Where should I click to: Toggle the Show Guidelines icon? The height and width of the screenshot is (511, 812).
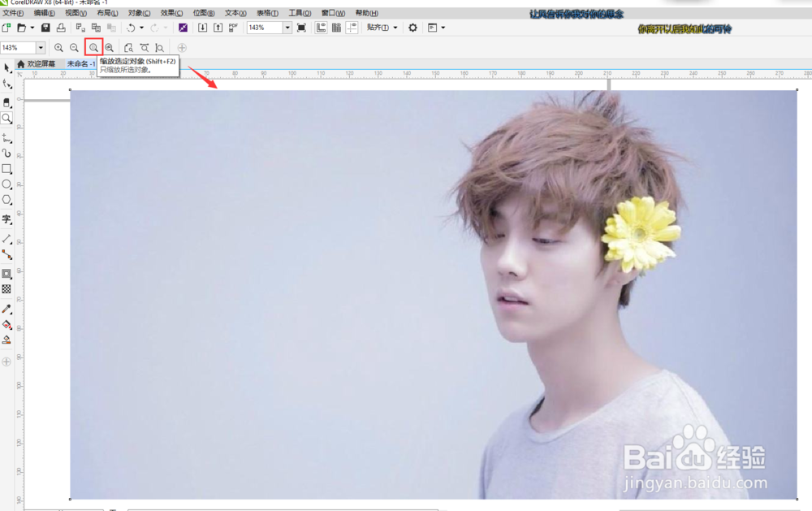point(352,28)
